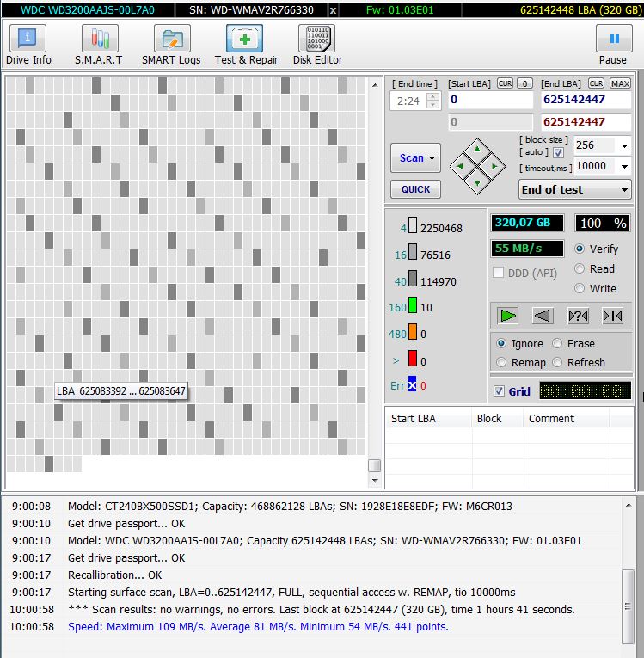Reset Start LBA with the 0 button
Image resolution: width=644 pixels, height=658 pixels.
[524, 83]
